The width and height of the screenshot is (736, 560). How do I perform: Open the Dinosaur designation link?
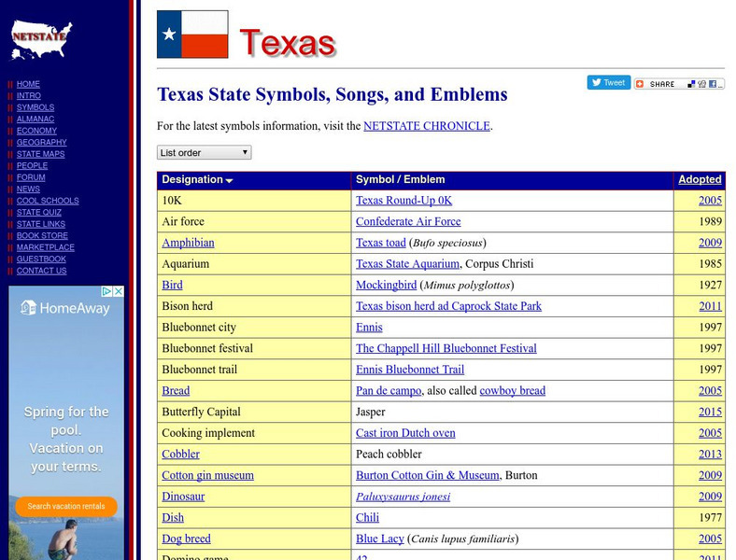tap(183, 497)
